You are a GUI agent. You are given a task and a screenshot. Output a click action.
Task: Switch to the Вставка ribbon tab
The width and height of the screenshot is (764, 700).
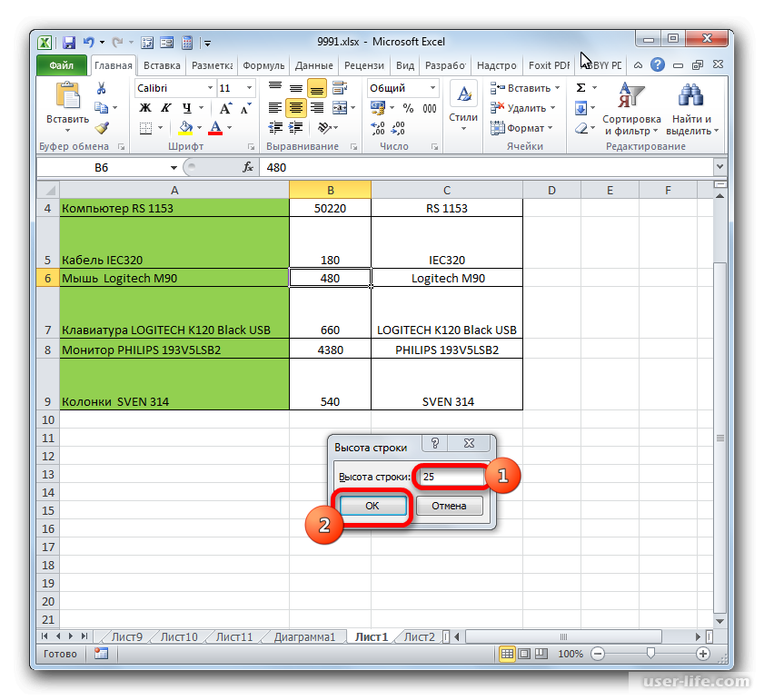click(162, 65)
